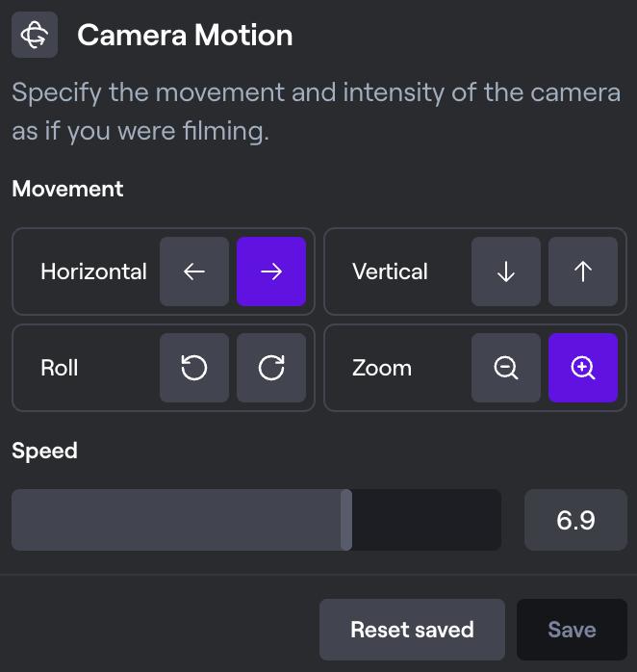Click the Roll label
Viewport: 637px width, 672px height.
click(x=60, y=368)
